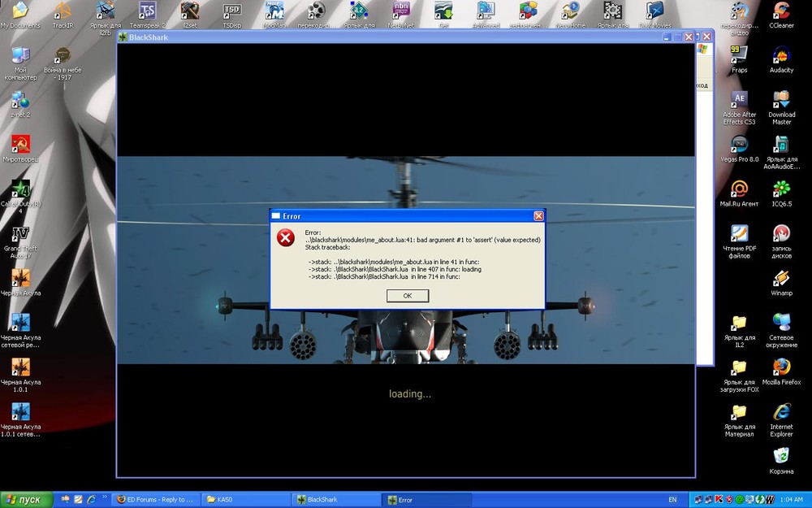Switch to the BlackShark taskbar button
812x508 pixels.
click(335, 500)
